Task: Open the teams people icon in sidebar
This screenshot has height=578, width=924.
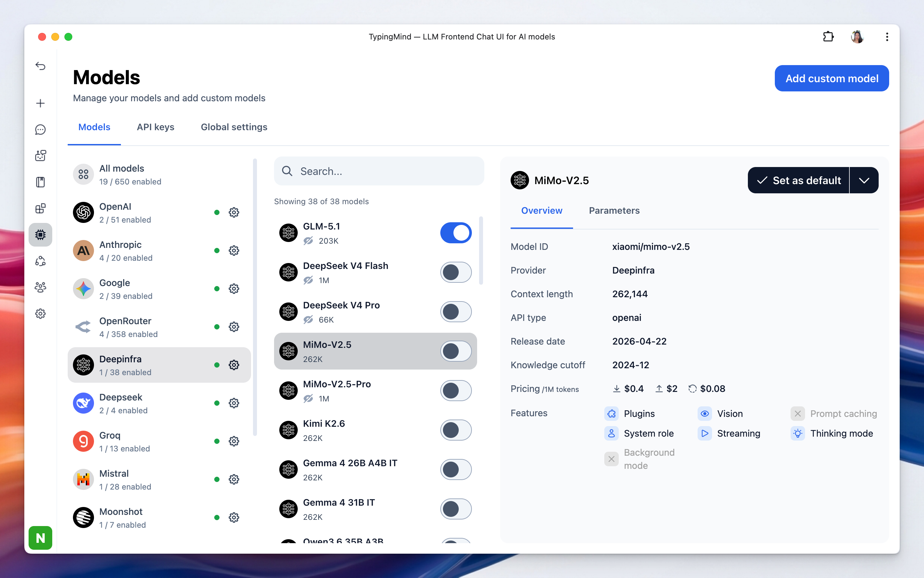Action: 40,287
